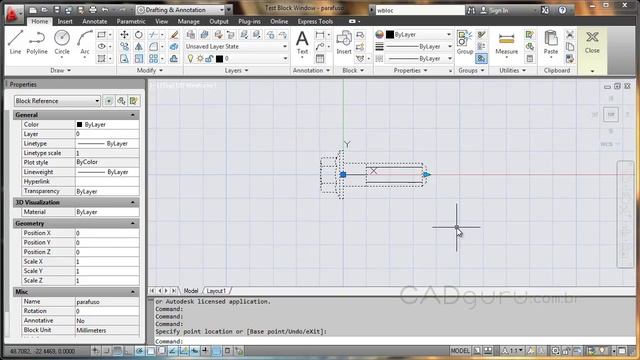Toggle MODEL space button in status bar
640x360 pixels.
pos(460,351)
